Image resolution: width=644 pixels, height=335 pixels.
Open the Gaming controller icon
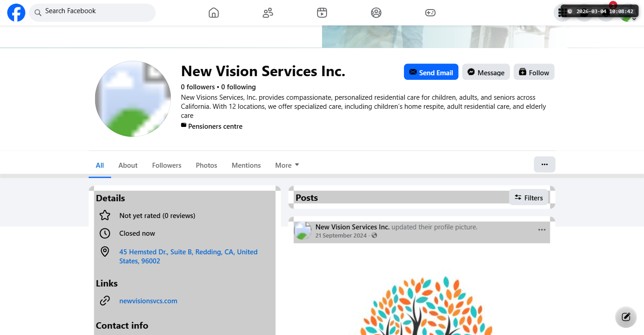(430, 13)
